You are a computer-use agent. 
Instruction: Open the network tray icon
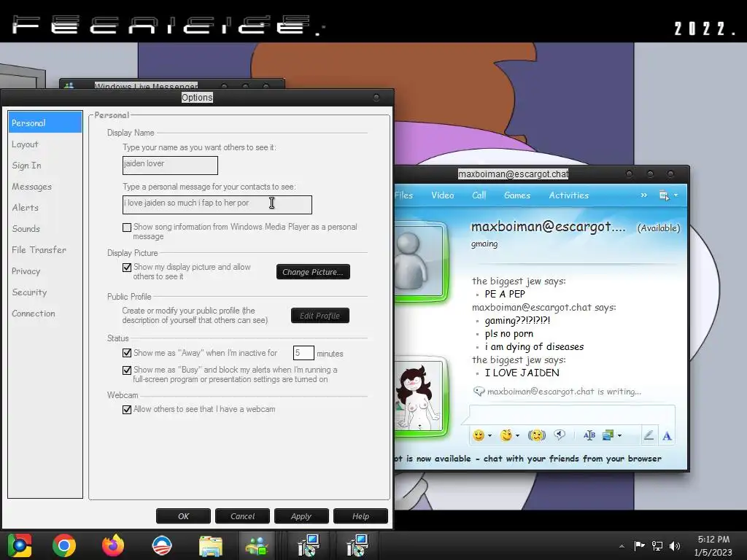(657, 545)
